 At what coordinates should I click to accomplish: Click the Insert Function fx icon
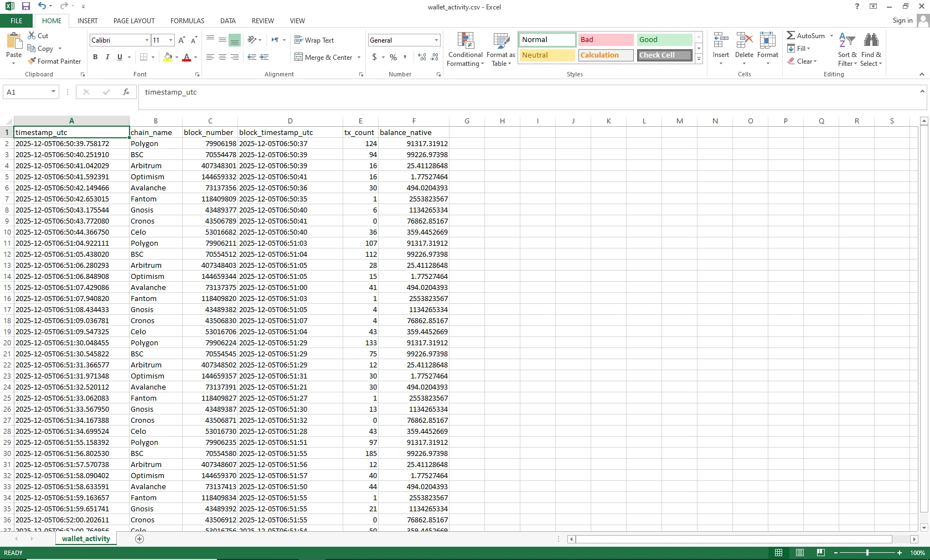click(x=126, y=92)
